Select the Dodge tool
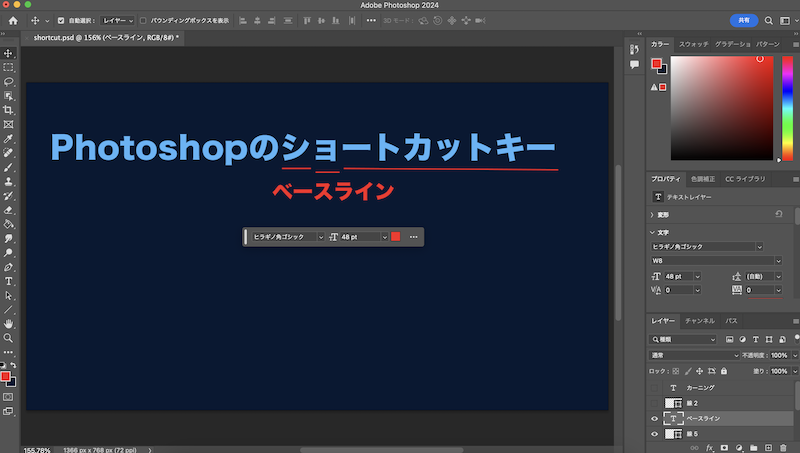Screen dimensions: 800x453 click(8, 253)
